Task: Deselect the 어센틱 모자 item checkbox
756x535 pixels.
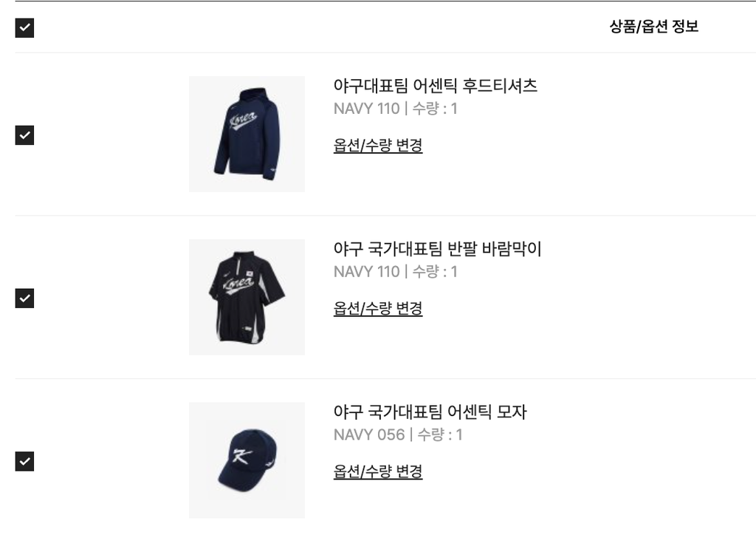Action: click(24, 461)
